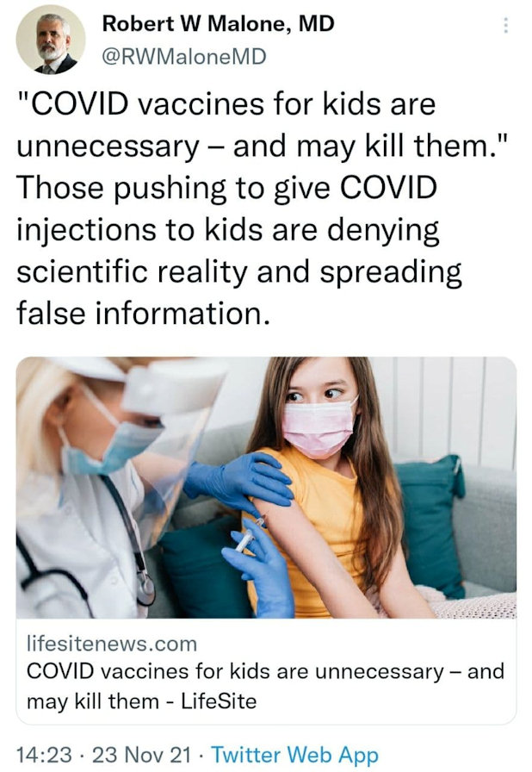Screen dimensions: 532x772
Task: Click the 14:23 · 23 Nov 21 timestamp
Action: (x=104, y=755)
